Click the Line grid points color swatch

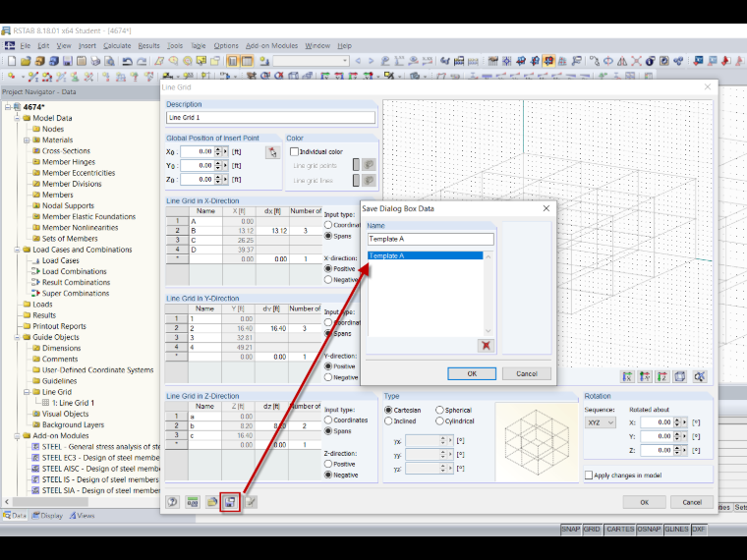[x=356, y=165]
